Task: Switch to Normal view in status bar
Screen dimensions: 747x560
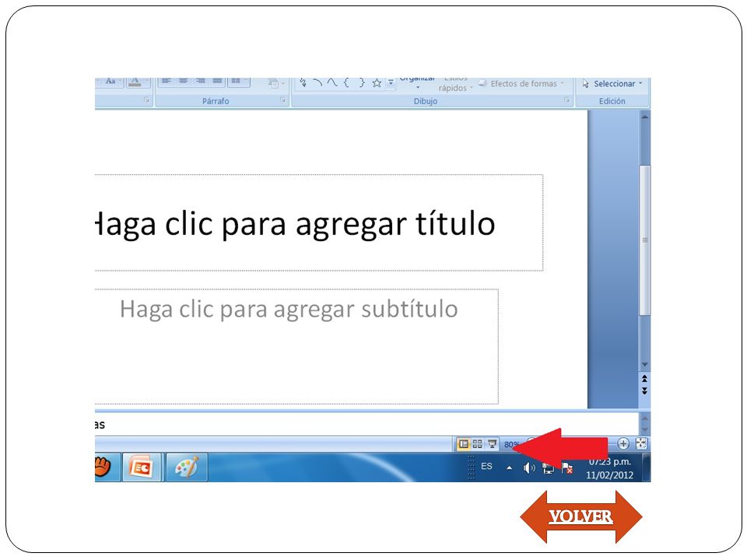Action: pyautogui.click(x=464, y=444)
